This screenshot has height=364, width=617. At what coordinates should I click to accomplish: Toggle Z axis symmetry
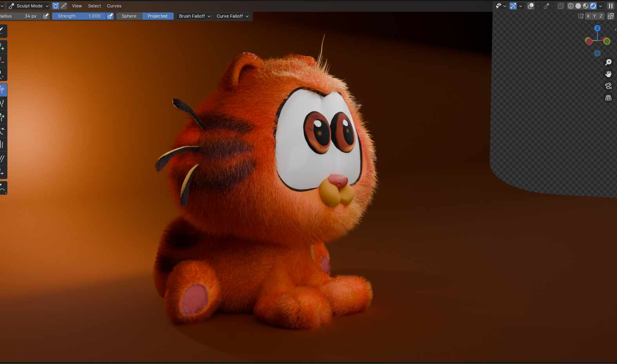pos(601,16)
